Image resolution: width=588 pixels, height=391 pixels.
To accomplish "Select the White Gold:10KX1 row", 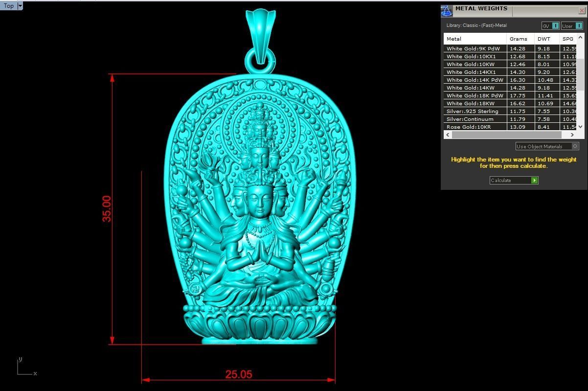I will tap(511, 56).
